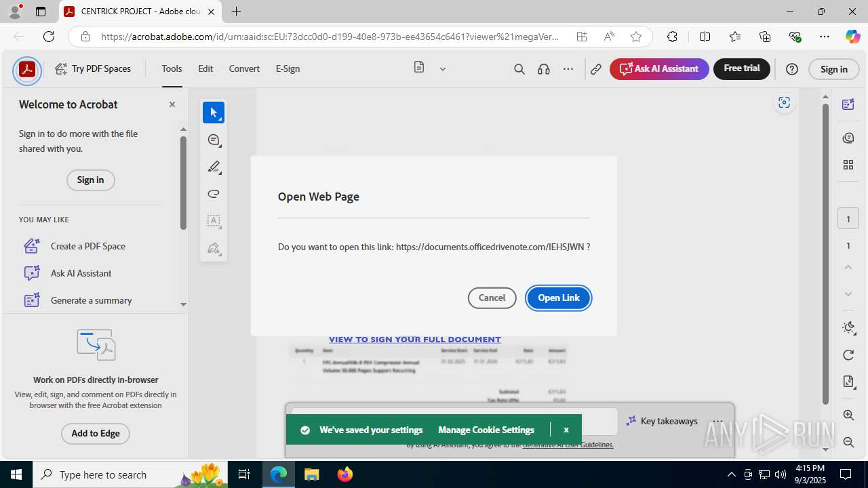This screenshot has width=868, height=488.
Task: Click the Adobe Acrobat home logo
Action: pyautogui.click(x=27, y=69)
